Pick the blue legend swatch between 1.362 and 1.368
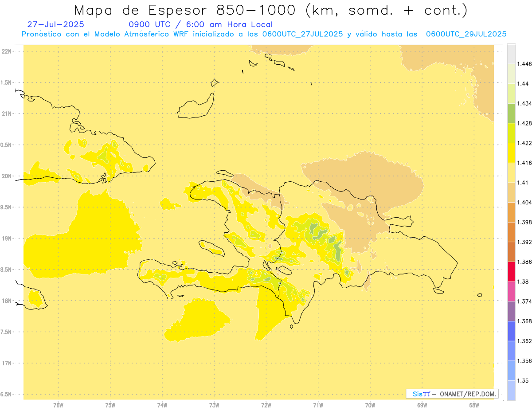Image resolution: width=532 pixels, height=411 pixels. click(x=511, y=331)
